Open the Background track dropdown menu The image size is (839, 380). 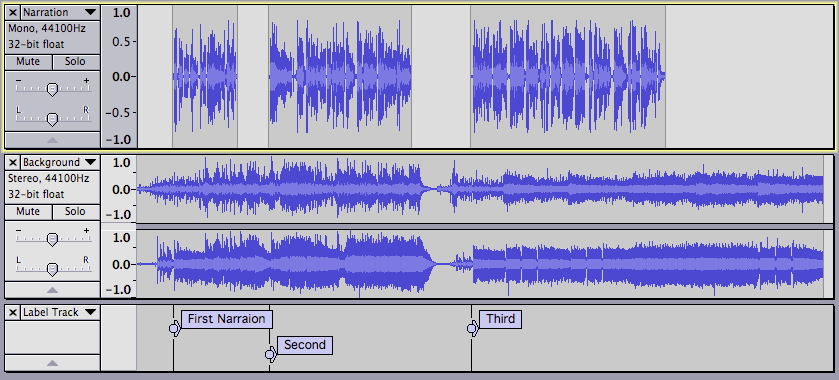(x=60, y=162)
